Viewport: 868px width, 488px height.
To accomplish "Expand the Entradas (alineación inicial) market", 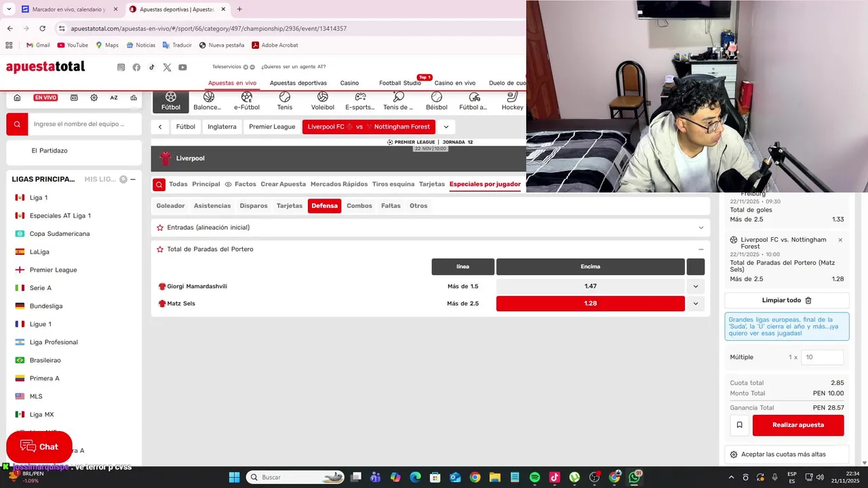I will coord(701,228).
